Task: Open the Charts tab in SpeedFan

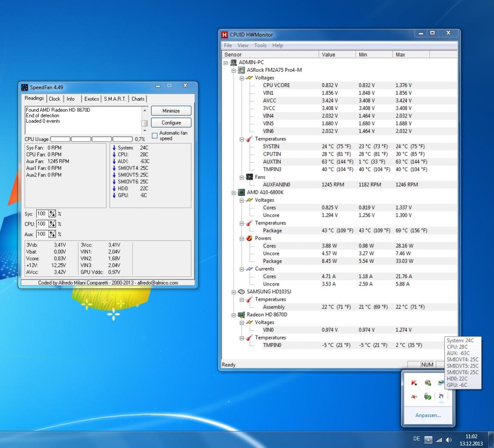Action: point(138,99)
